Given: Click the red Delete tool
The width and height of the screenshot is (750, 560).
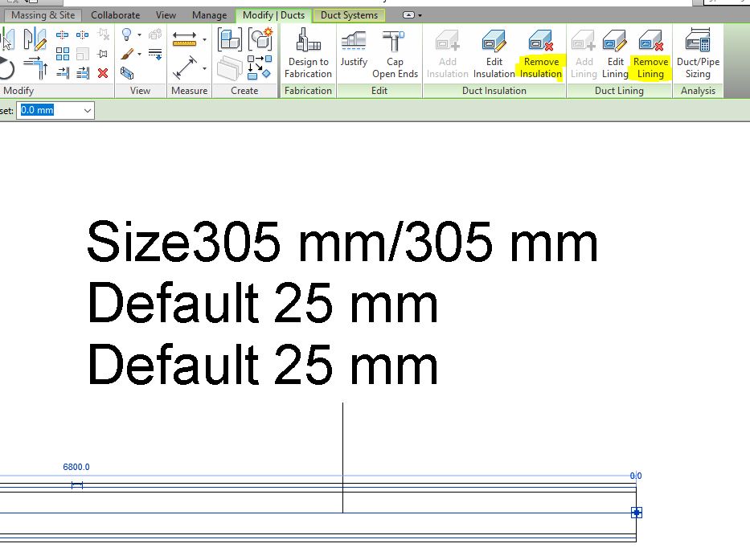Looking at the screenshot, I should click(x=103, y=74).
